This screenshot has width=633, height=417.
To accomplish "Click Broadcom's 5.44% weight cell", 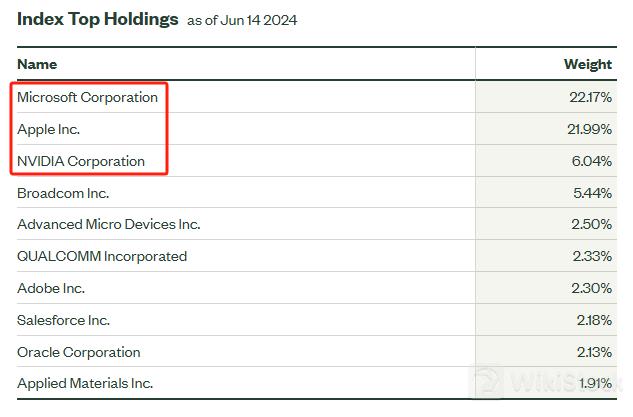I will click(592, 193).
